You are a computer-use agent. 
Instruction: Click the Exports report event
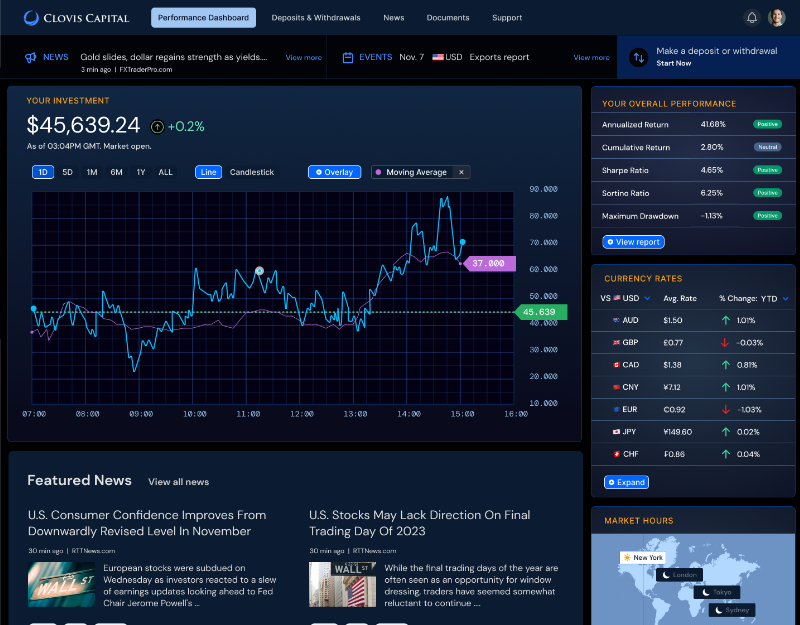click(x=499, y=57)
